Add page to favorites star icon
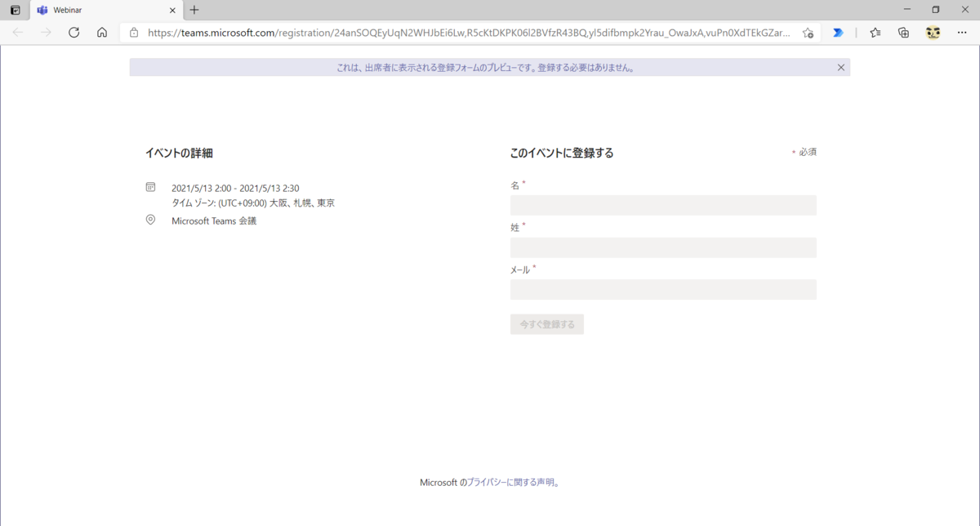Viewport: 980px width, 526px height. [808, 33]
